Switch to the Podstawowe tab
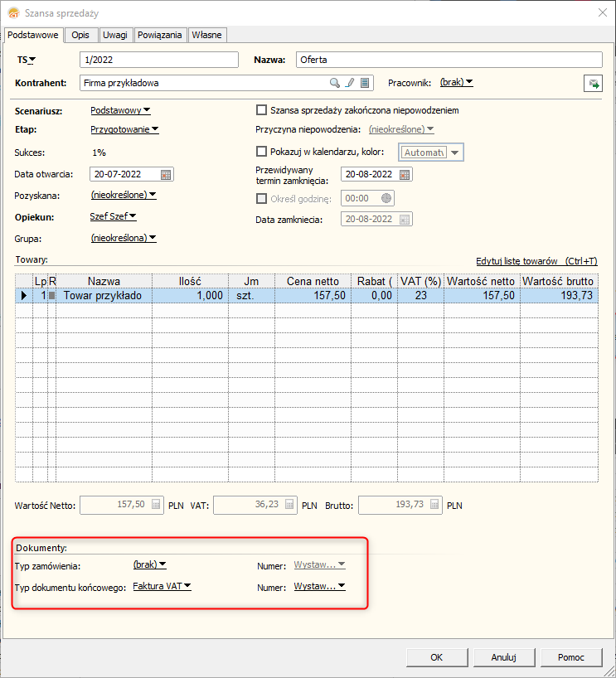This screenshot has width=616, height=678. pyautogui.click(x=33, y=35)
